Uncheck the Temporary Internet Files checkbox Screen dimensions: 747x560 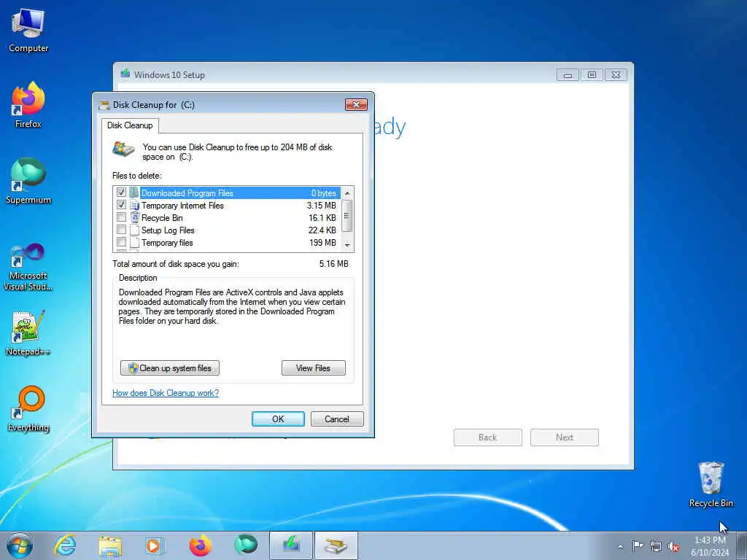[122, 205]
